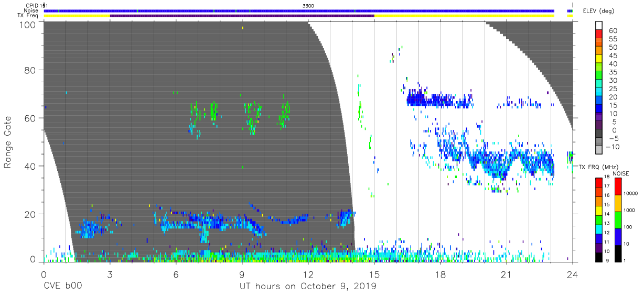This screenshot has width=644, height=297.
Task: Click the x-axis tick labeled 24
Action: click(x=572, y=274)
